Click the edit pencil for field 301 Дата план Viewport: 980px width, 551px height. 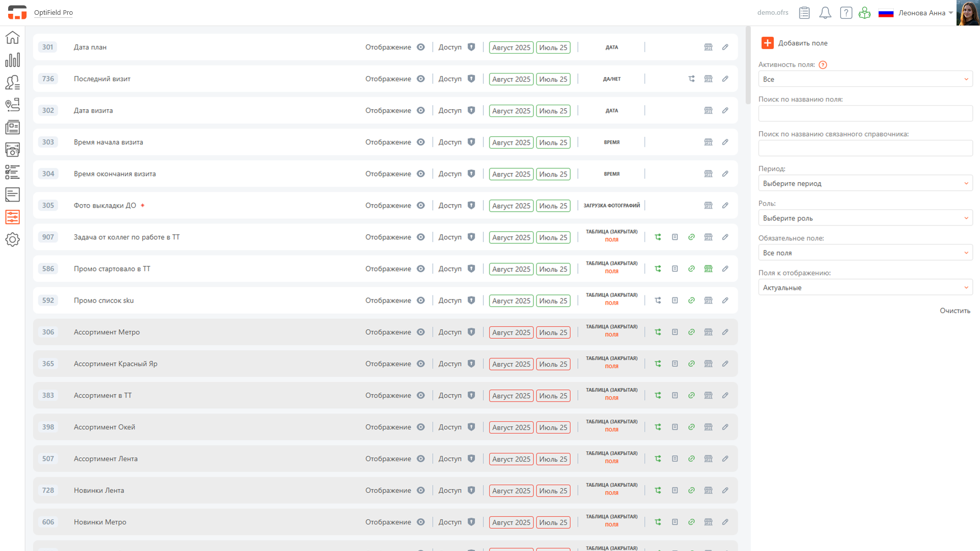[725, 47]
